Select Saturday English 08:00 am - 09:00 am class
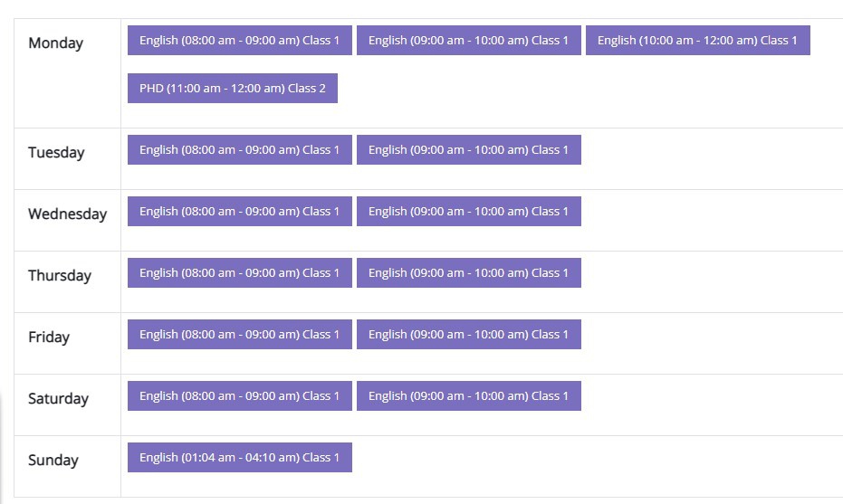This screenshot has width=843, height=504. pyautogui.click(x=239, y=396)
